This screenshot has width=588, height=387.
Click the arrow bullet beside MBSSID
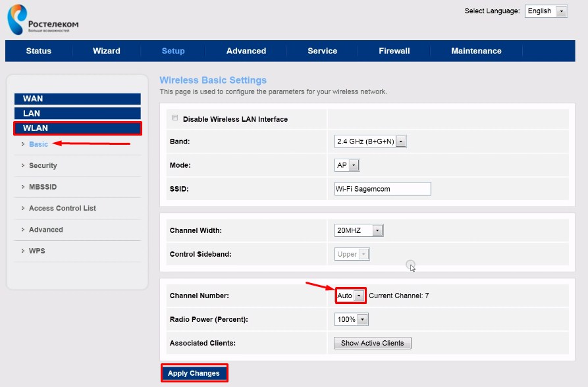(x=23, y=186)
